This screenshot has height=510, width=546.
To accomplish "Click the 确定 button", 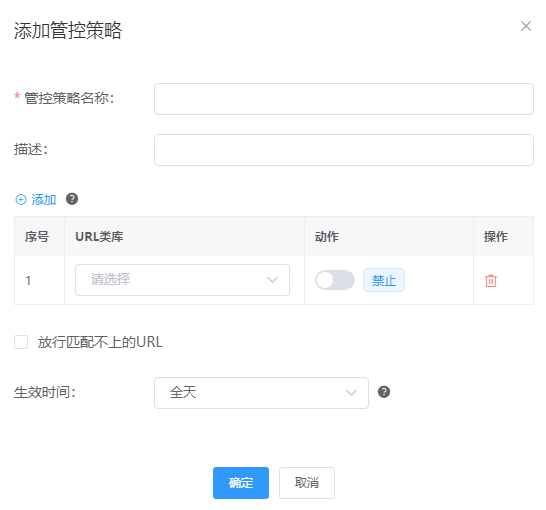I will pyautogui.click(x=241, y=483).
